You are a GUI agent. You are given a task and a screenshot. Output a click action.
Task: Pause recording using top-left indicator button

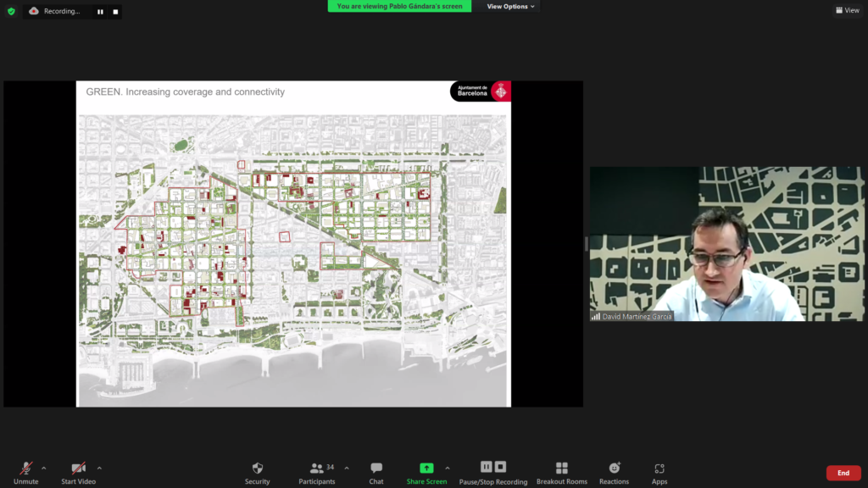pos(100,12)
